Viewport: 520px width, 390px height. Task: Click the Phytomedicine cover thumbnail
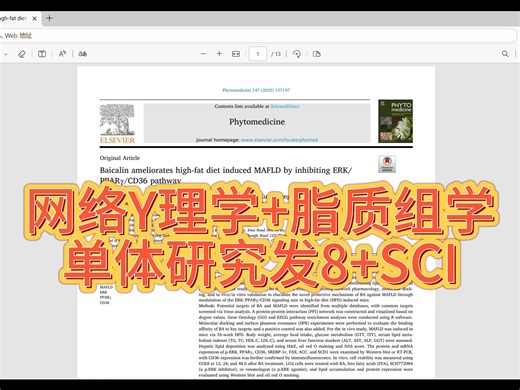coord(395,121)
